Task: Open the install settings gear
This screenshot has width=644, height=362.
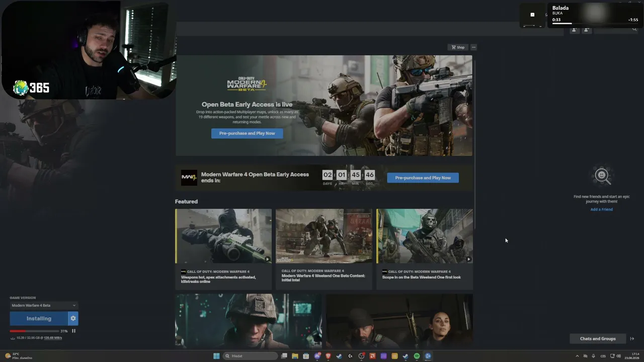Action: pyautogui.click(x=73, y=318)
